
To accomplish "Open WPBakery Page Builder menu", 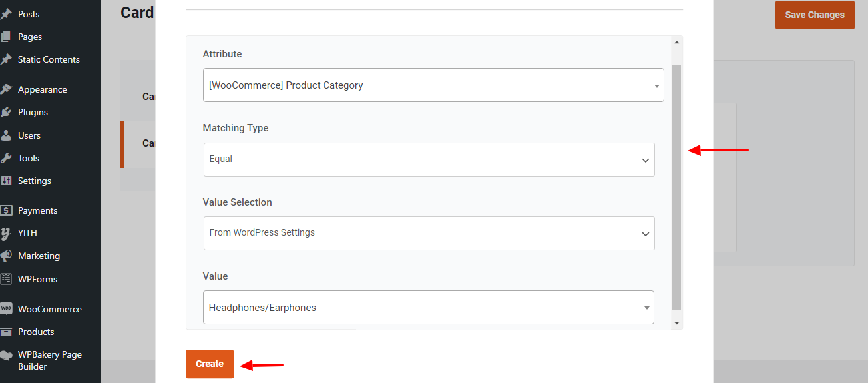I will tap(50, 360).
